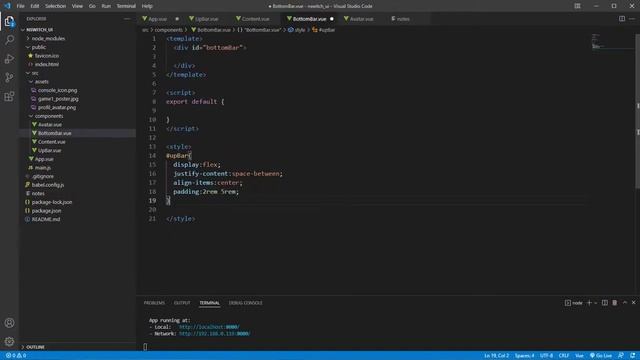
Task: Kill terminal with trash icon
Action: point(615,303)
